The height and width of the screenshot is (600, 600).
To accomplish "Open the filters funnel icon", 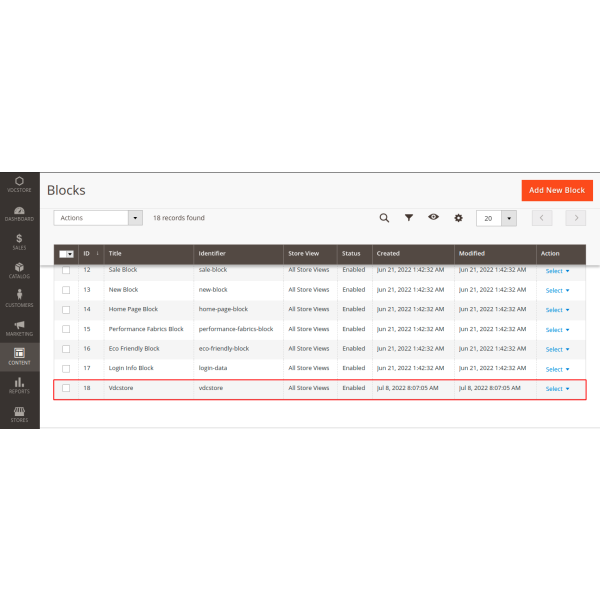I will coord(408,217).
